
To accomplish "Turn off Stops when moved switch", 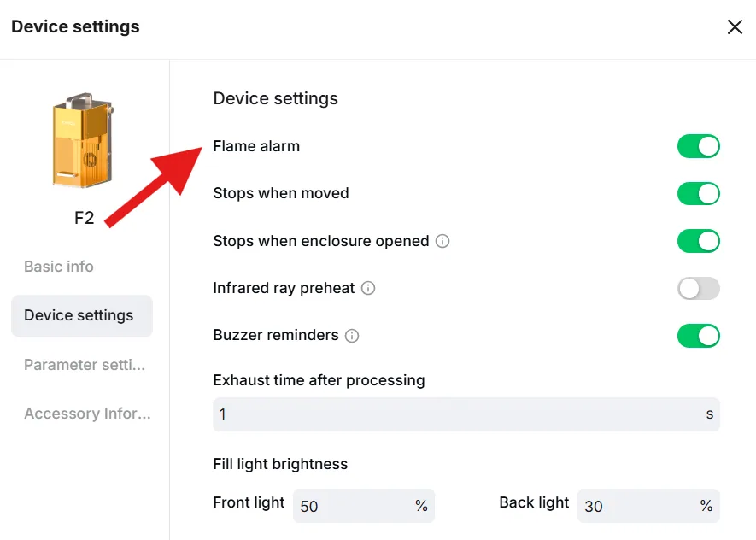I will pyautogui.click(x=698, y=193).
